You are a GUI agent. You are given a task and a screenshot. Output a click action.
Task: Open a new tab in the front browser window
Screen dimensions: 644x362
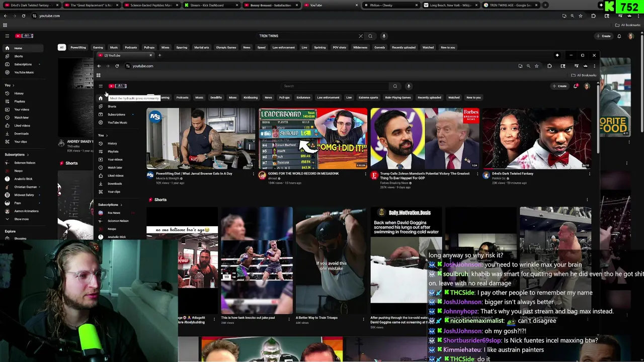pos(159,55)
